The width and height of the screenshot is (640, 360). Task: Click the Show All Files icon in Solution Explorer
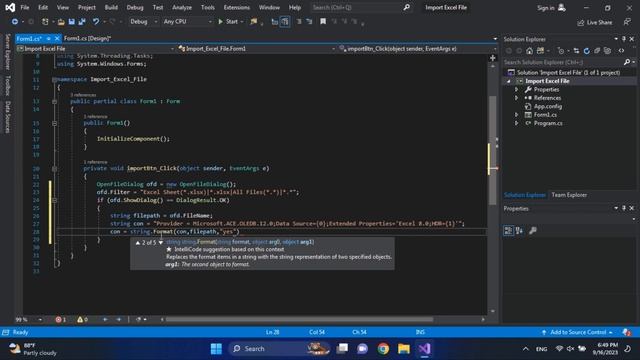coord(607,51)
